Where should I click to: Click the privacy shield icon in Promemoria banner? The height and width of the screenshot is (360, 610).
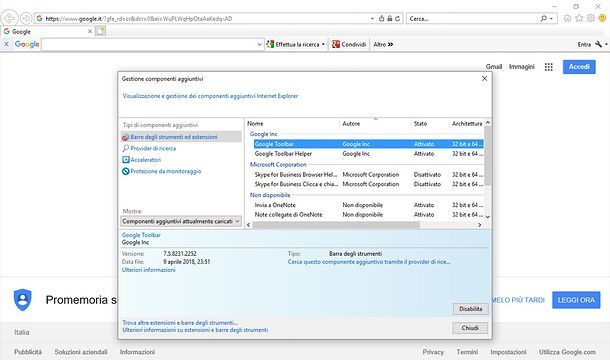23,300
